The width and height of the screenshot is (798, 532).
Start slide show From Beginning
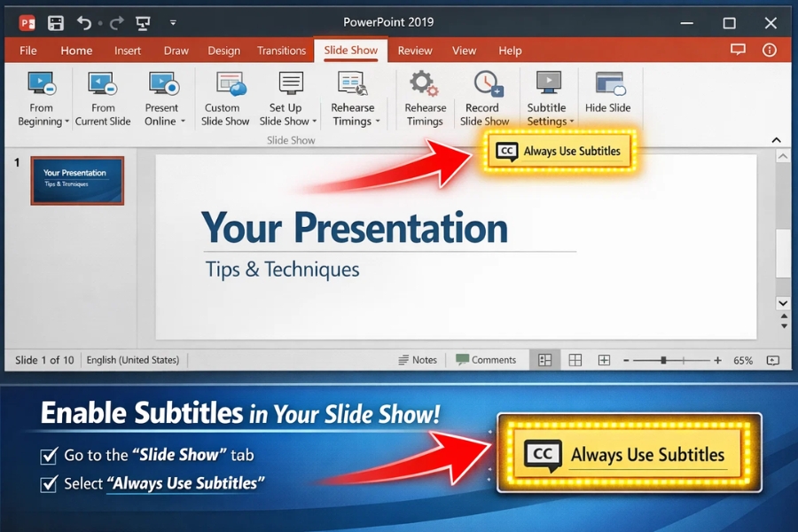click(42, 96)
